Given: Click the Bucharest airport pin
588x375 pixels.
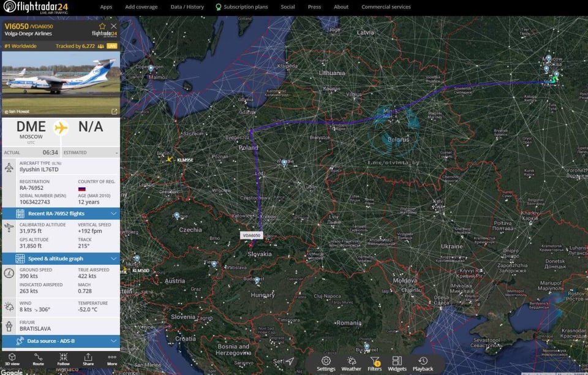Looking at the screenshot, I should pos(366,347).
